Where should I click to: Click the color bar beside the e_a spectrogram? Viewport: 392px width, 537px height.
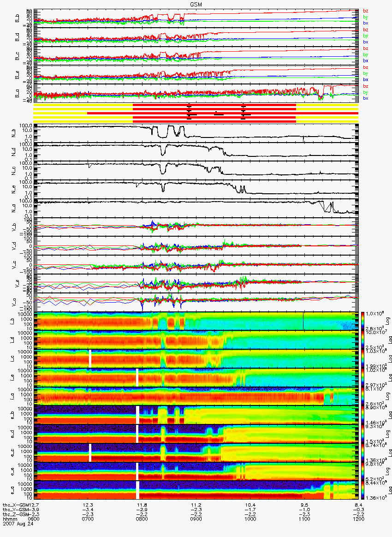pos(363,490)
